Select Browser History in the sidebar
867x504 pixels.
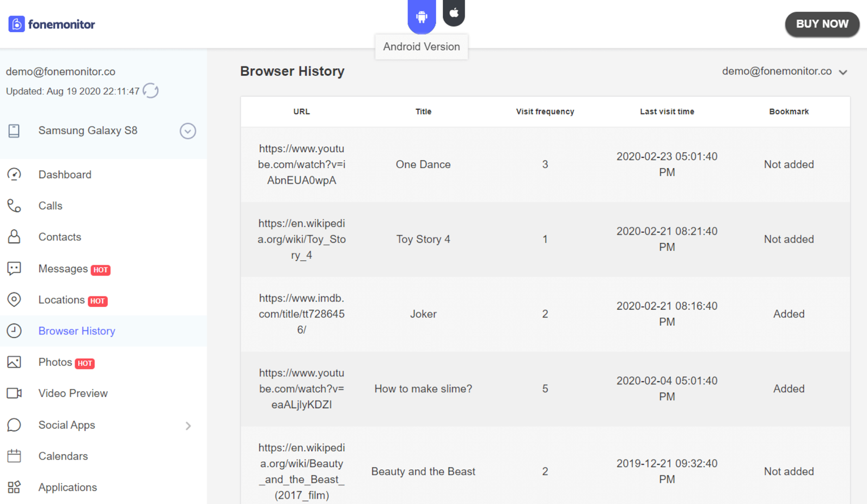point(77,331)
